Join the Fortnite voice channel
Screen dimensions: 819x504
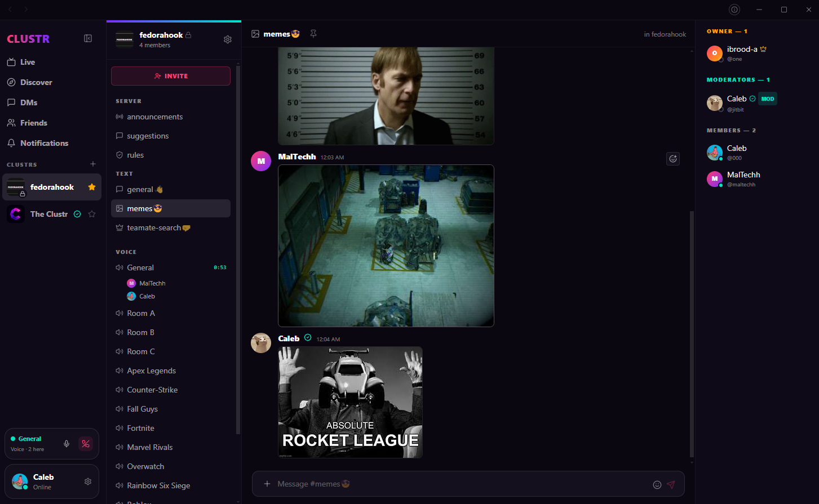click(x=171, y=428)
